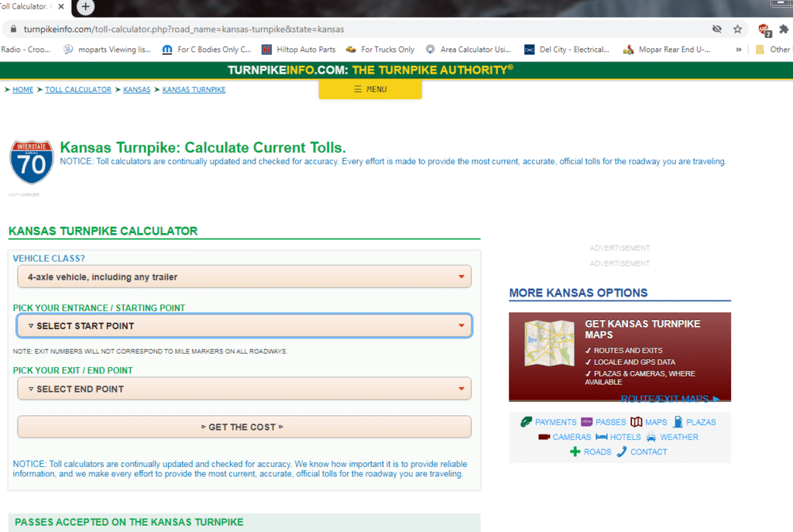This screenshot has height=532, width=793.
Task: Bookmark this page with the star icon
Action: point(737,29)
